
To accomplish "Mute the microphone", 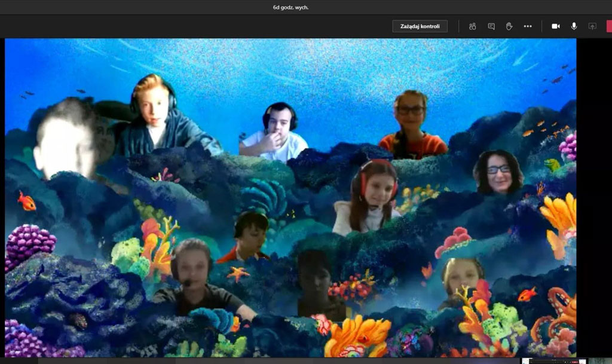I will tap(574, 26).
